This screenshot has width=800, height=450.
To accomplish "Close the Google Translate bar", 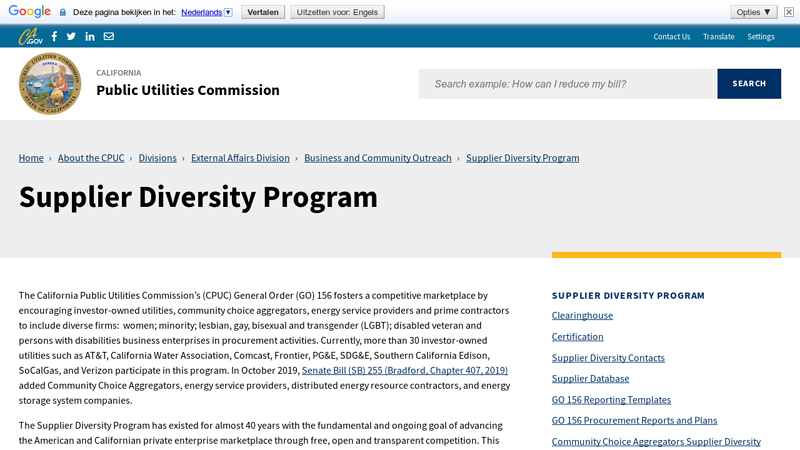I will click(789, 12).
